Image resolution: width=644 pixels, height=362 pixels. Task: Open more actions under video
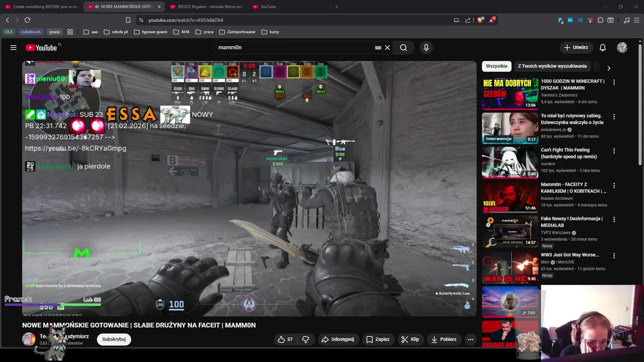pyautogui.click(x=470, y=339)
